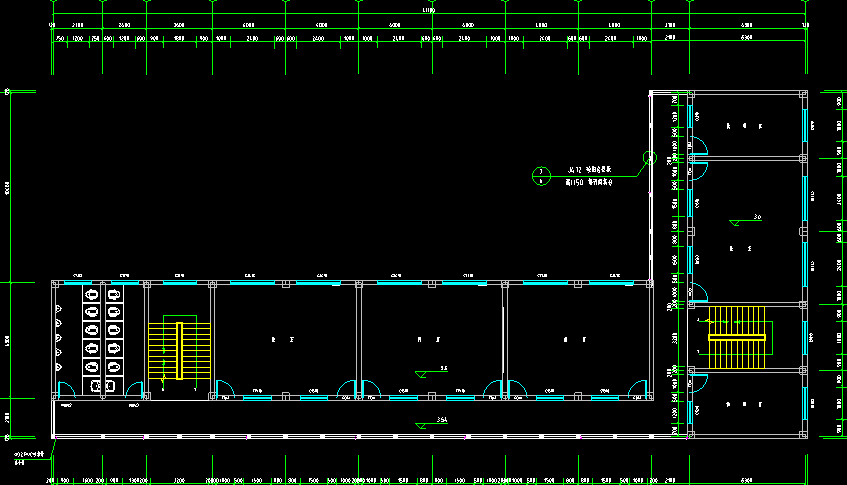Select the door swing just below the right-wing staircase
847x485 pixels.
point(700,383)
